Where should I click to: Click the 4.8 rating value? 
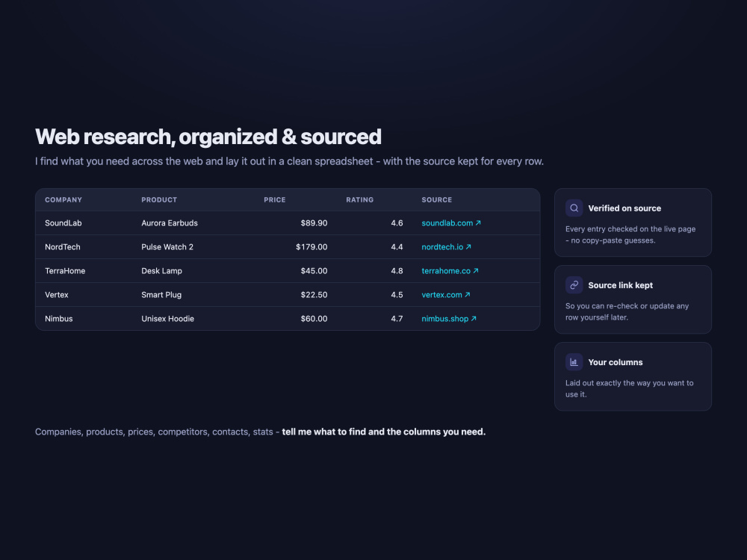pyautogui.click(x=397, y=271)
